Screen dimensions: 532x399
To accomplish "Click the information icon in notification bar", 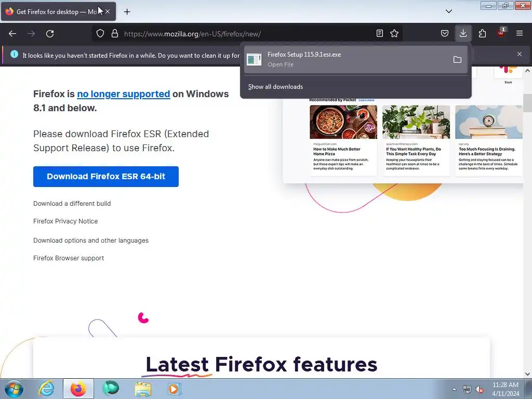I will pyautogui.click(x=14, y=54).
